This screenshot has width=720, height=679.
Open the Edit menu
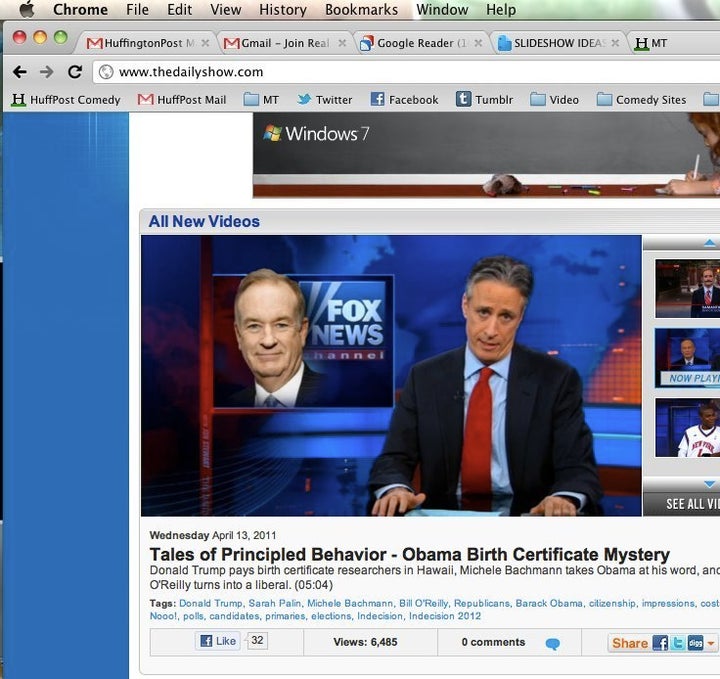(x=180, y=10)
